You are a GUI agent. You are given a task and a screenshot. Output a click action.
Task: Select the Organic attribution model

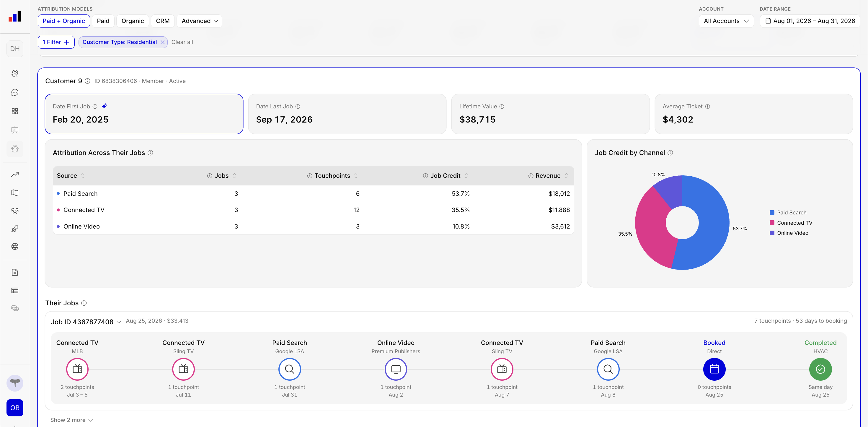tap(133, 21)
